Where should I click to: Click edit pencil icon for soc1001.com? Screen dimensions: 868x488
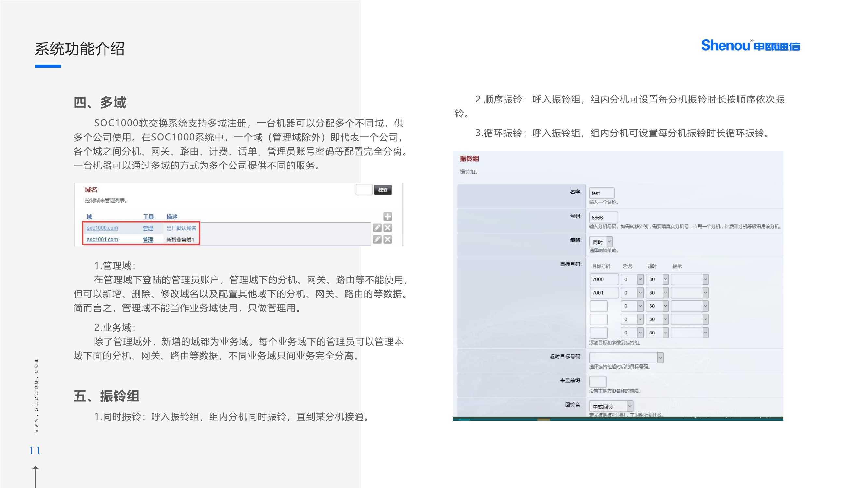[377, 239]
